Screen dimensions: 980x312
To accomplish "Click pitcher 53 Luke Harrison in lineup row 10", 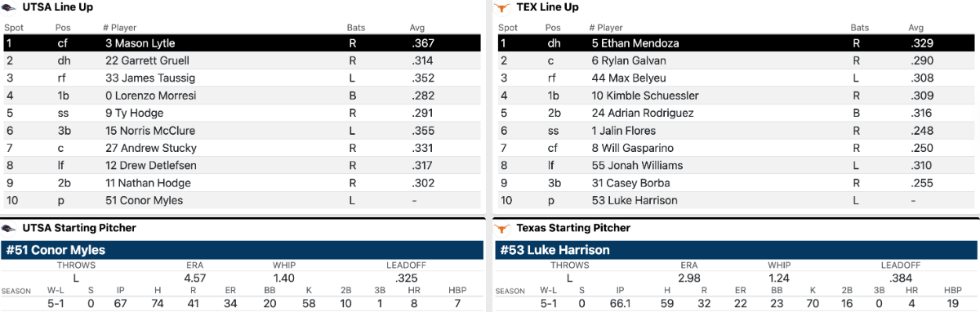I will (635, 201).
